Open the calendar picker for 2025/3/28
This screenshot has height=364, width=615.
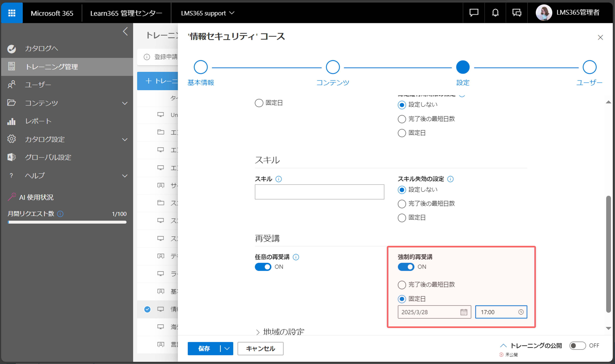point(464,312)
